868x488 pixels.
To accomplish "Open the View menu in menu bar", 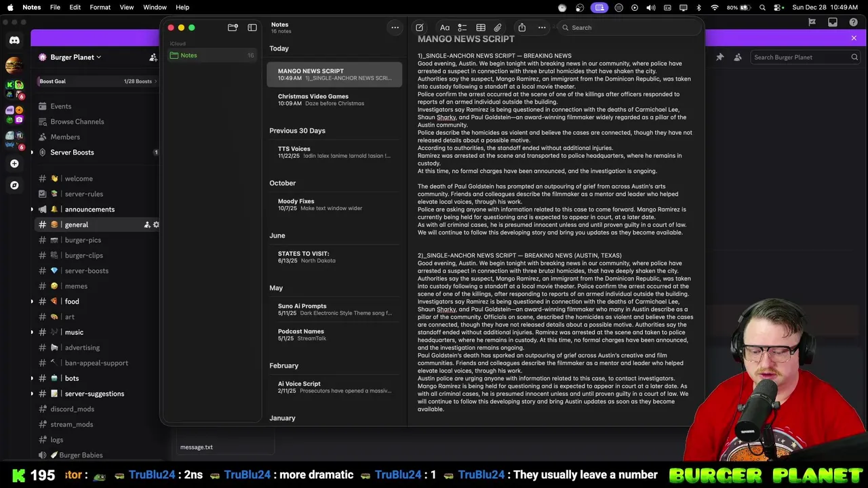I will point(127,7).
